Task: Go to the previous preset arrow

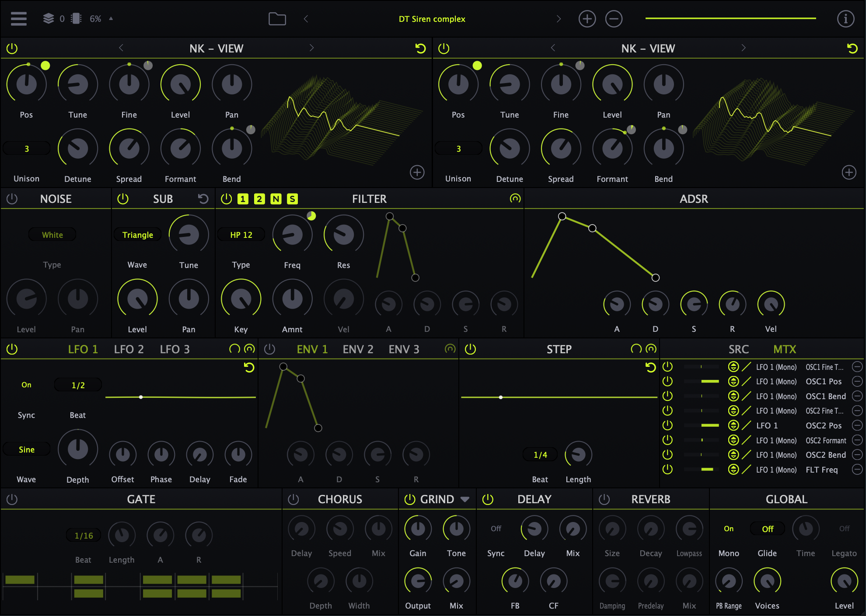Action: point(306,19)
